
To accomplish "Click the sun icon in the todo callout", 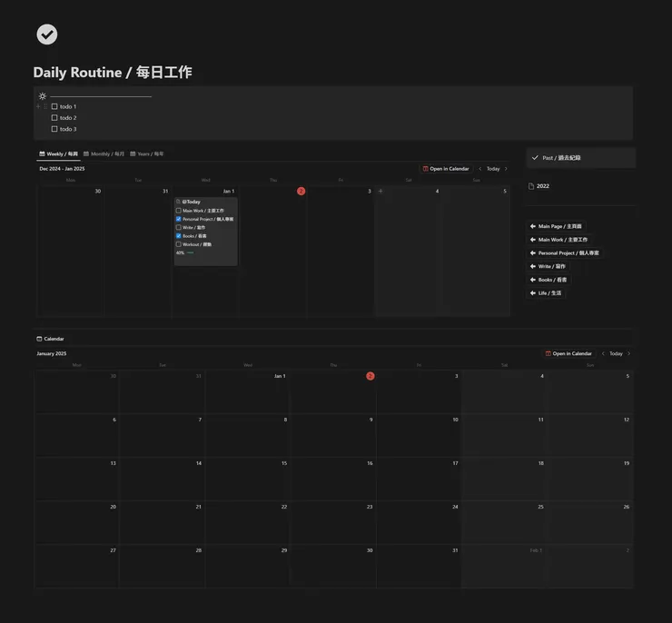I will [x=43, y=96].
